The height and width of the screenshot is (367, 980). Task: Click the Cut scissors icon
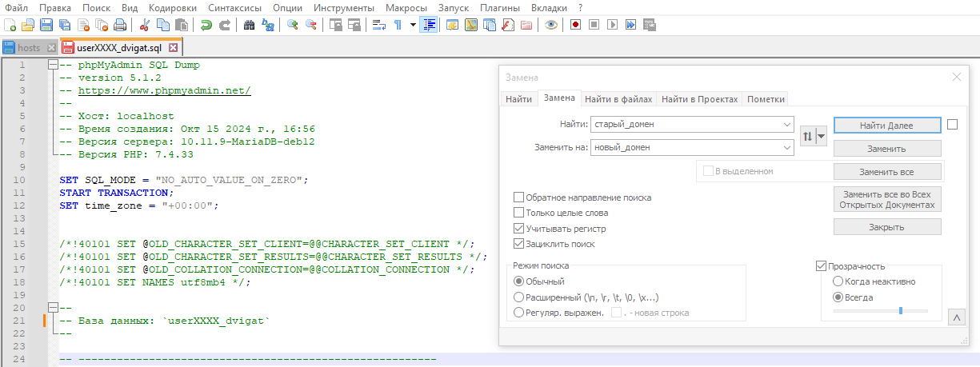144,25
